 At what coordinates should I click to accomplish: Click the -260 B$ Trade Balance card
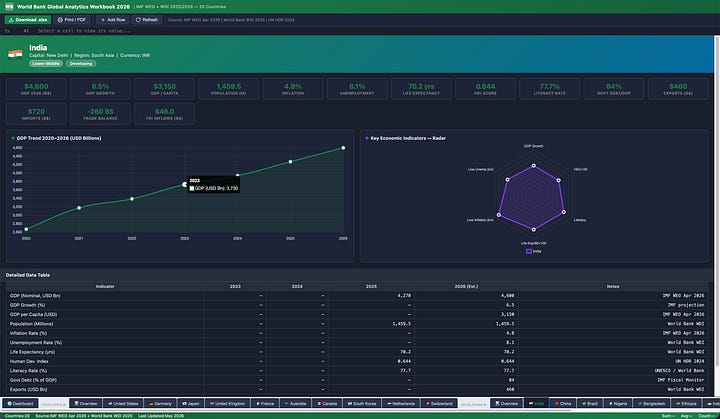(x=100, y=114)
